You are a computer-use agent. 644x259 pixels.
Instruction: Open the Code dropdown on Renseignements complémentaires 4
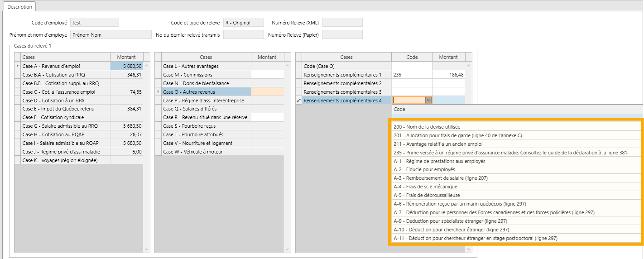coord(428,101)
